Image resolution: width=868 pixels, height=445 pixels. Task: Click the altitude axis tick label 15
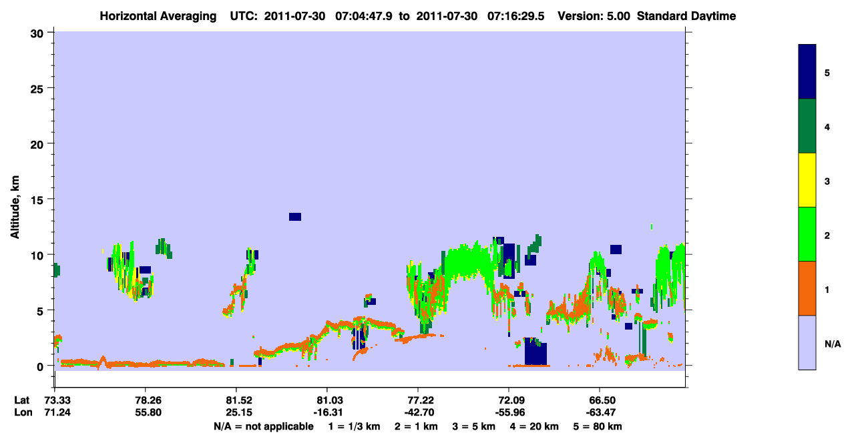pyautogui.click(x=39, y=199)
